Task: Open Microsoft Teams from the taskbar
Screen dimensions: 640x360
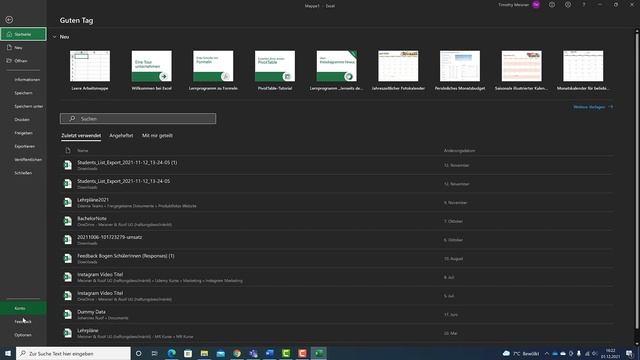Action: click(253, 353)
